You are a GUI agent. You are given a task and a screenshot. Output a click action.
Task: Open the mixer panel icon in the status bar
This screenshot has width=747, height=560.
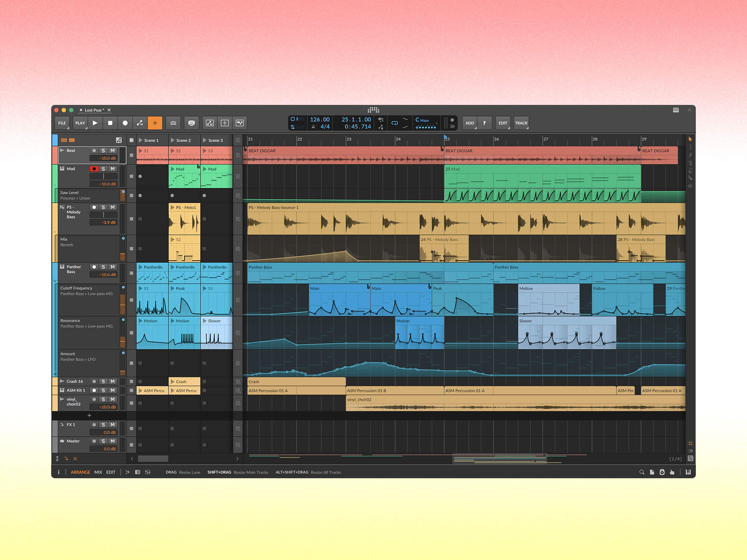148,472
